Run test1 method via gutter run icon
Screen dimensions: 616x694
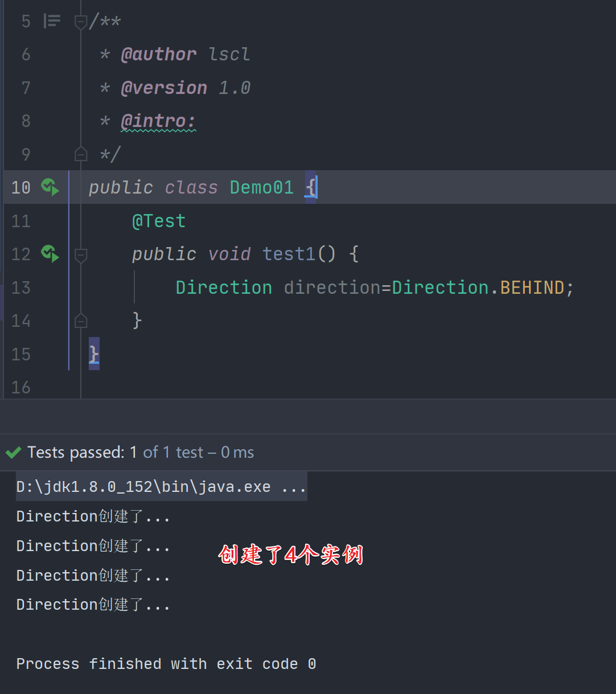(x=50, y=253)
